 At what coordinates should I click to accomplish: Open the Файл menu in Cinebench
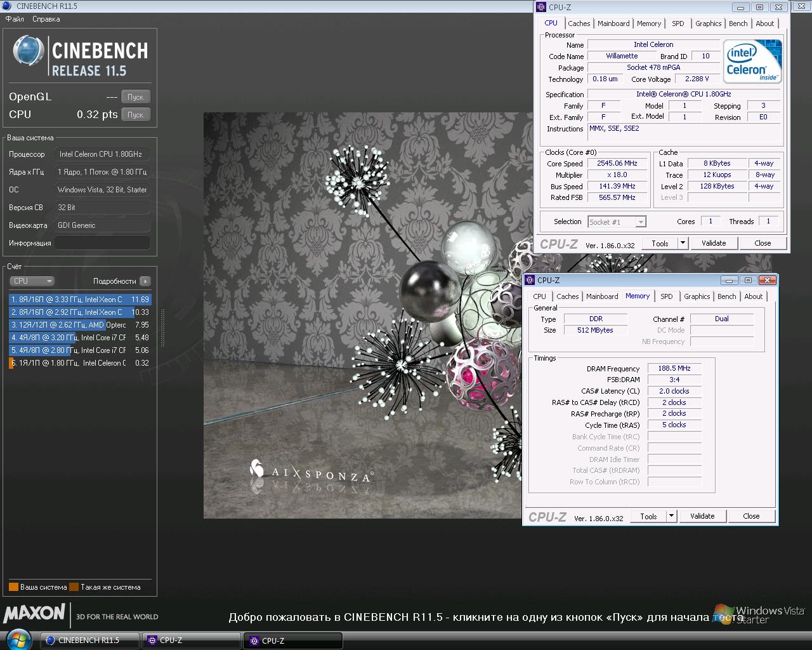[15, 19]
